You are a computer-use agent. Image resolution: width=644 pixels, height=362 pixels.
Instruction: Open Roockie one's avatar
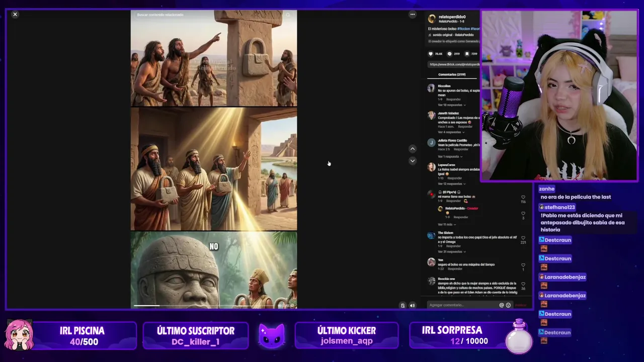click(x=431, y=281)
